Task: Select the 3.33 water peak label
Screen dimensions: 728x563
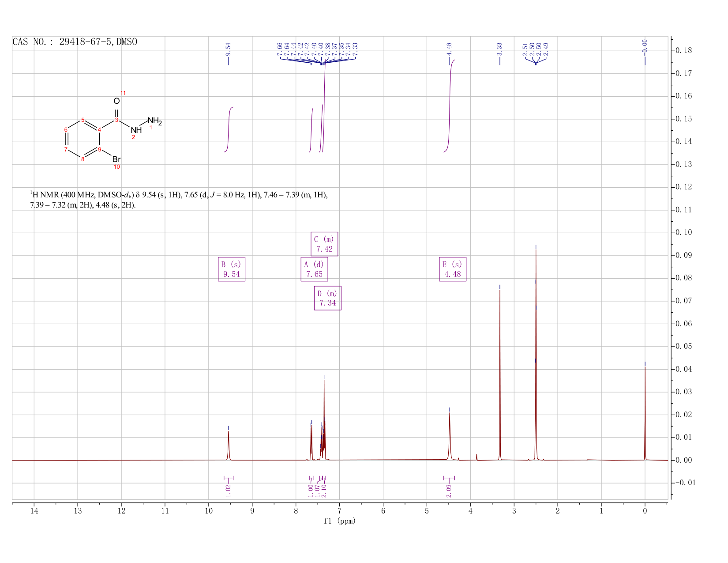Action: click(499, 49)
